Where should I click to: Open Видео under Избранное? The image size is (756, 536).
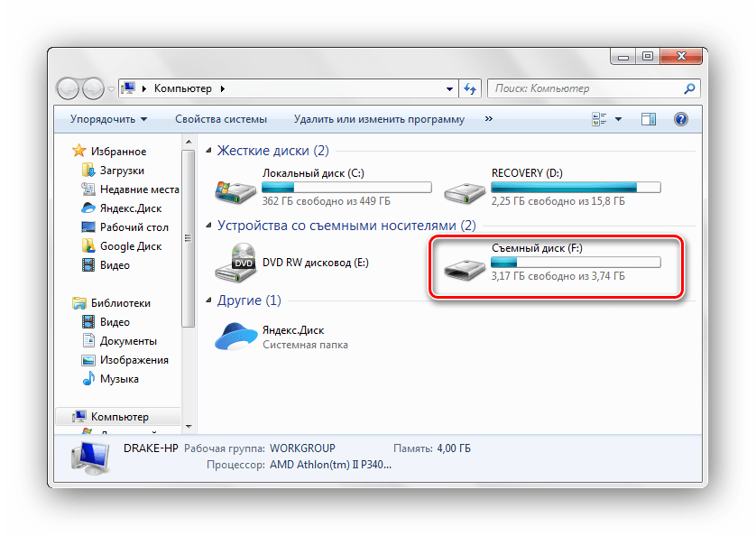115,265
